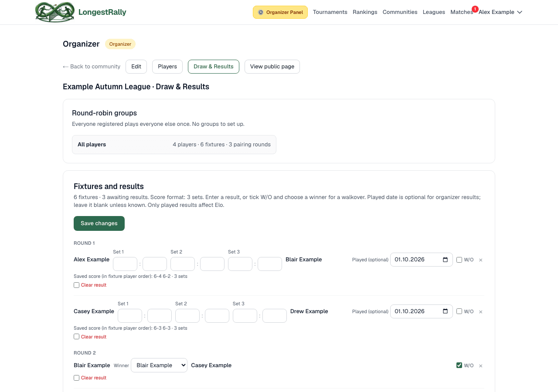Image resolution: width=558 pixels, height=392 pixels.
Task: Remove the Alex Example vs Blair Example fixture
Action: pyautogui.click(x=481, y=260)
